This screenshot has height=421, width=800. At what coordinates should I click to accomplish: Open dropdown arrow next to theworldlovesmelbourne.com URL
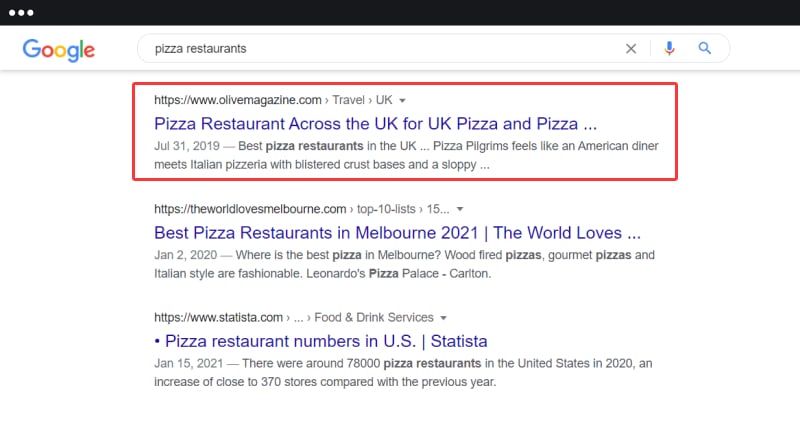(460, 209)
